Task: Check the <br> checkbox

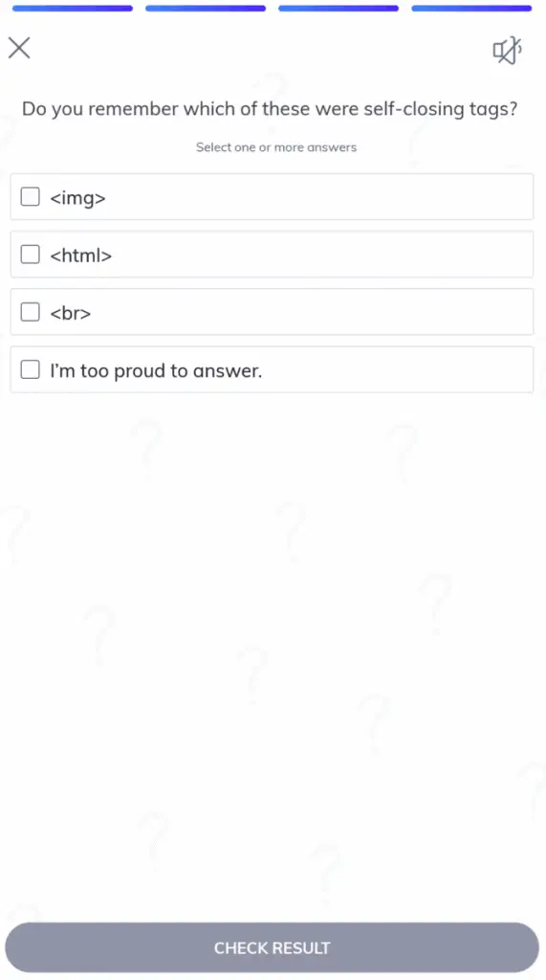Action: (30, 312)
